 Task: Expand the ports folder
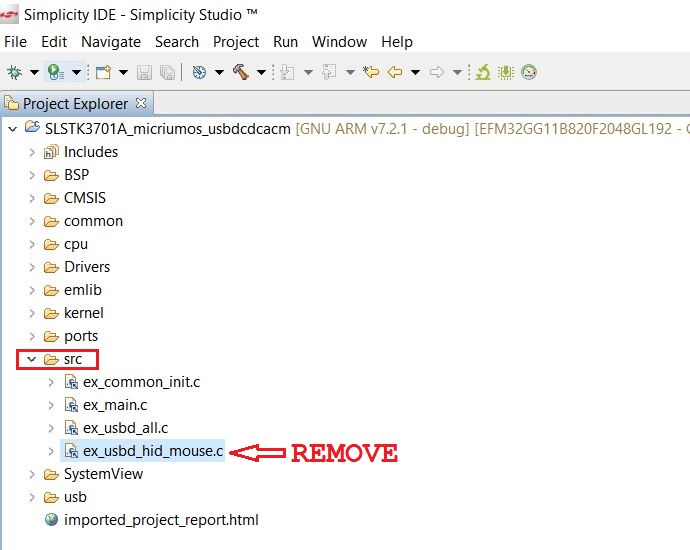click(32, 336)
